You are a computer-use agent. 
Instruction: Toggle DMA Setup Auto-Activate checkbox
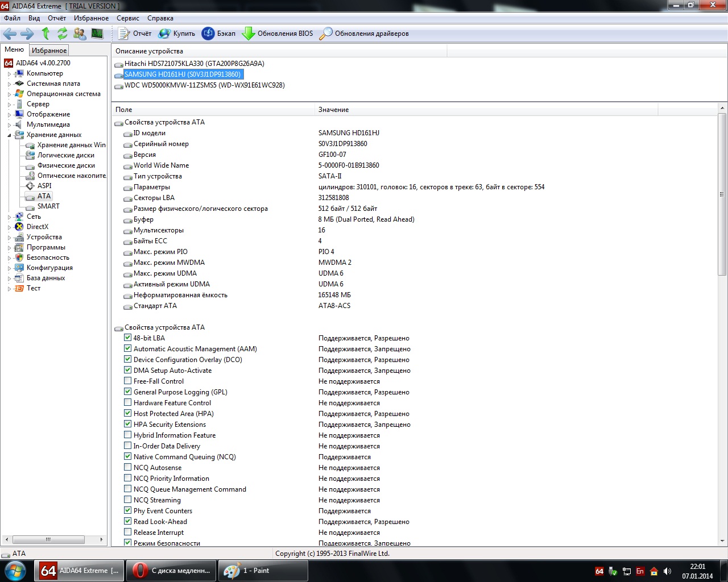click(127, 370)
